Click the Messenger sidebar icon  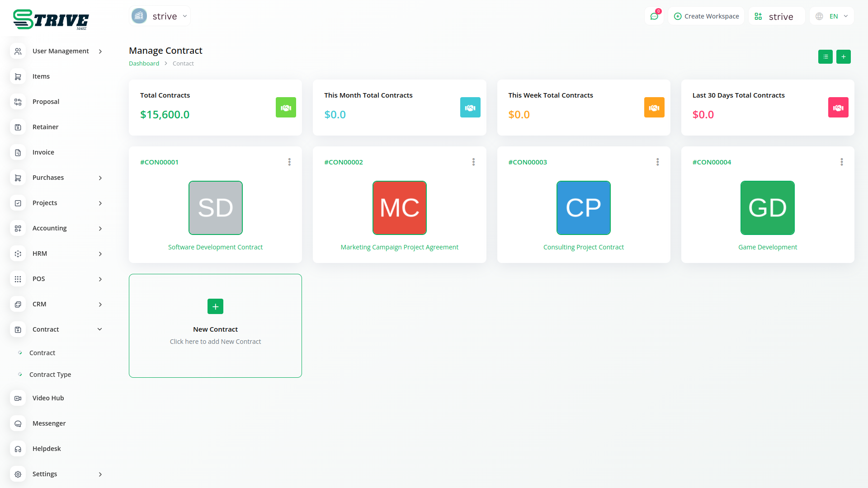tap(18, 423)
